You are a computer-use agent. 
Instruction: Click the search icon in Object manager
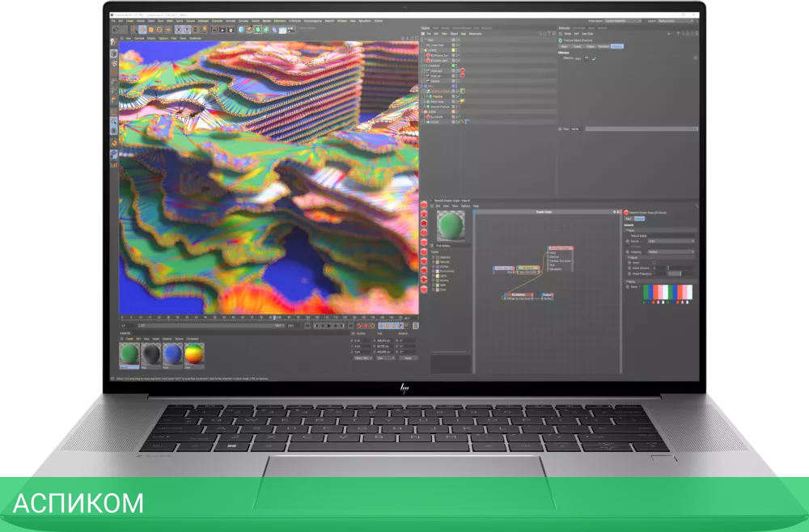(540, 33)
